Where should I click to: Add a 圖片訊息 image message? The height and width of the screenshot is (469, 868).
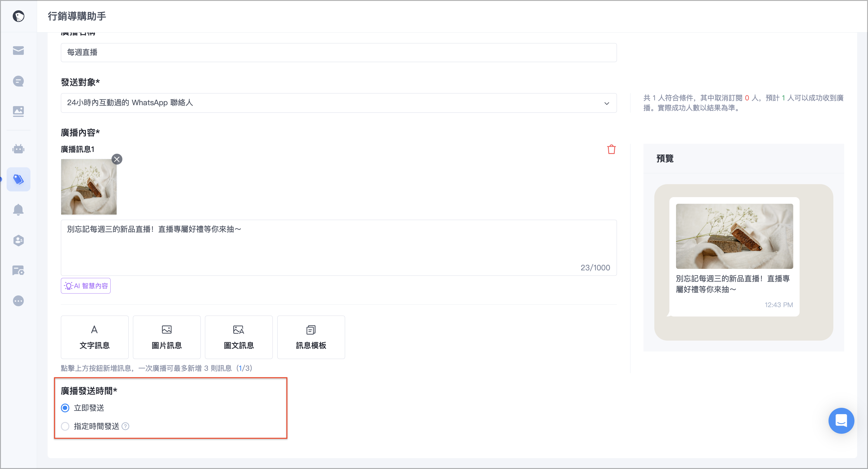click(167, 337)
